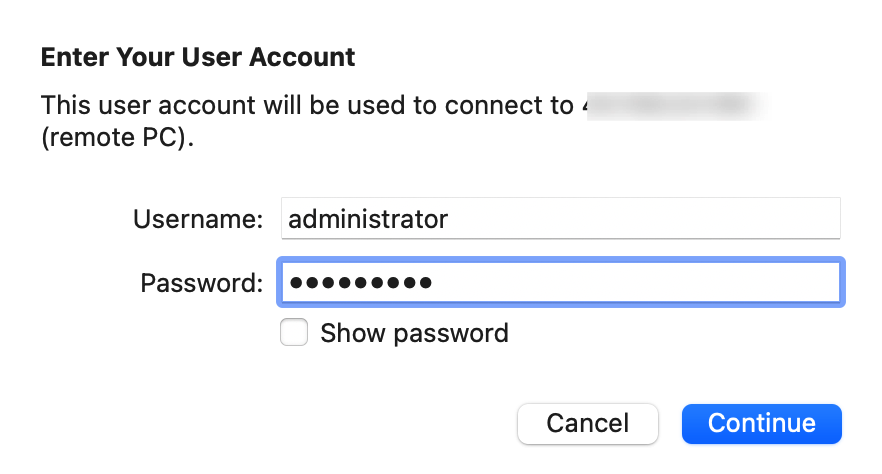Image resolution: width=882 pixels, height=474 pixels.
Task: Click the "Username:" label
Action: click(198, 219)
